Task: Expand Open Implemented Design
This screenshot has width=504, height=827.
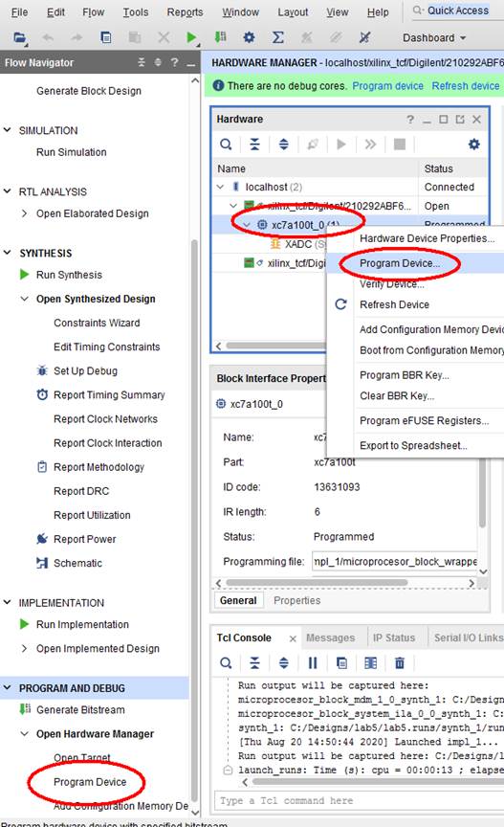Action: click(x=24, y=648)
